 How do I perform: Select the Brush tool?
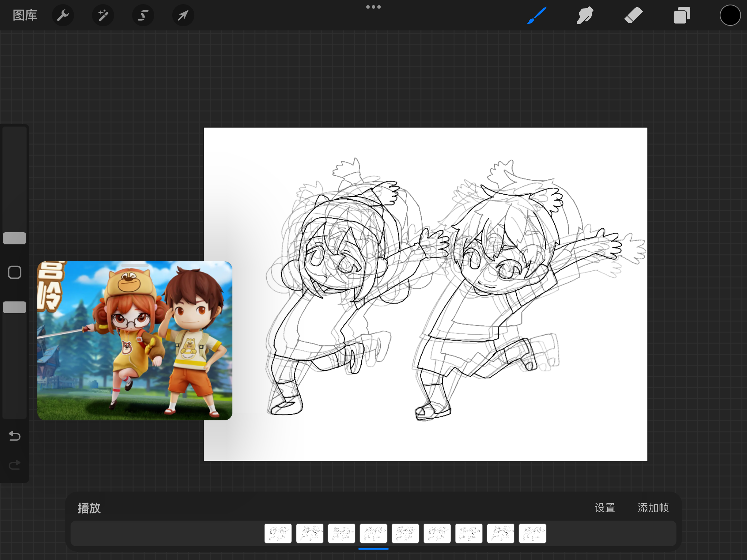[x=537, y=15]
